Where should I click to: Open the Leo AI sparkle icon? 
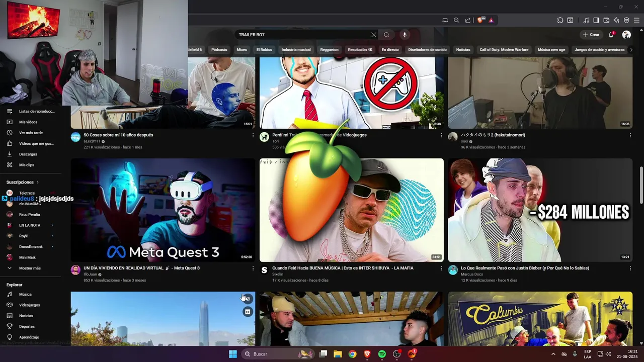point(616,20)
